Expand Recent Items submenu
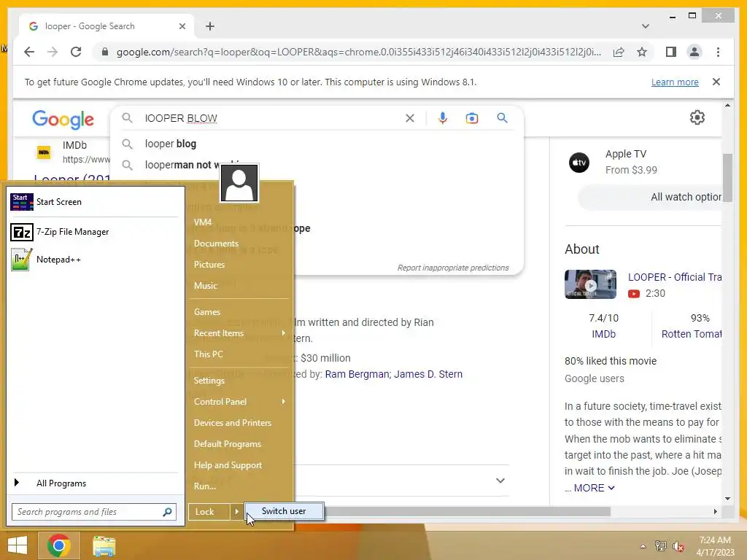The width and height of the screenshot is (747, 560). pyautogui.click(x=239, y=333)
